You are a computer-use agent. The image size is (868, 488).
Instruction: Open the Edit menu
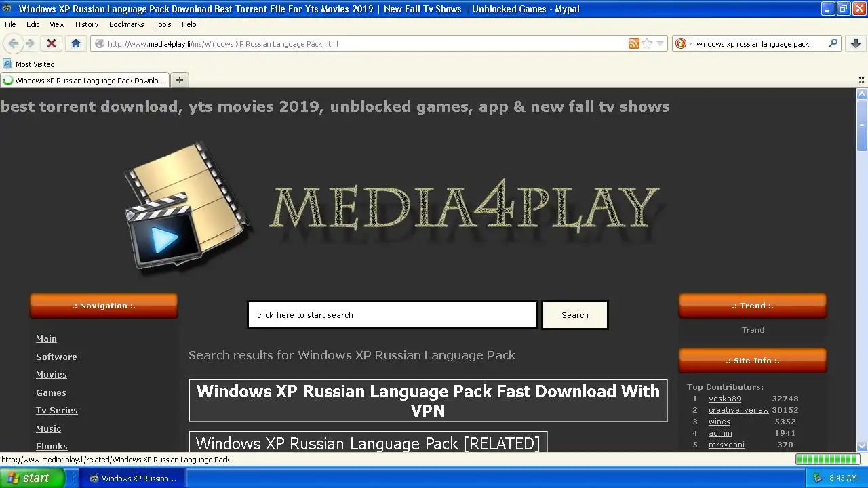(x=33, y=24)
